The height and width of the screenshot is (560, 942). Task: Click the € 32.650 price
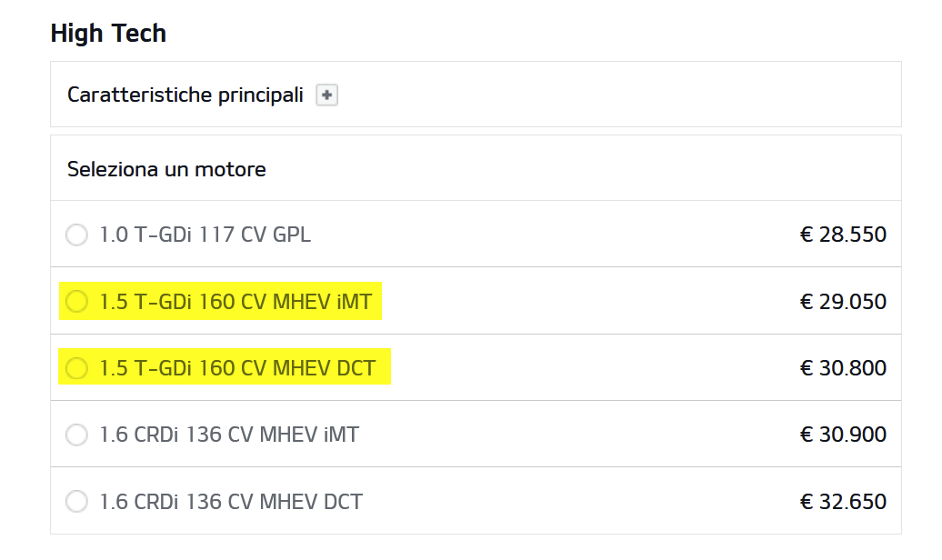point(843,501)
